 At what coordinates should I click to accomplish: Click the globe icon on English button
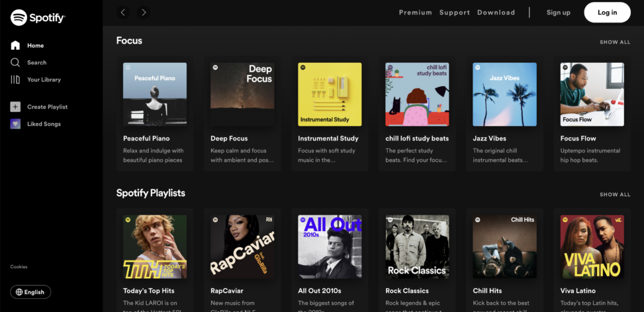click(x=19, y=292)
